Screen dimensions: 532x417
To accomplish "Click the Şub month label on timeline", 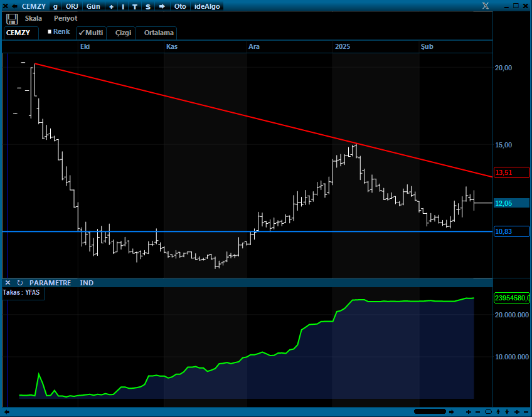I will [x=427, y=46].
